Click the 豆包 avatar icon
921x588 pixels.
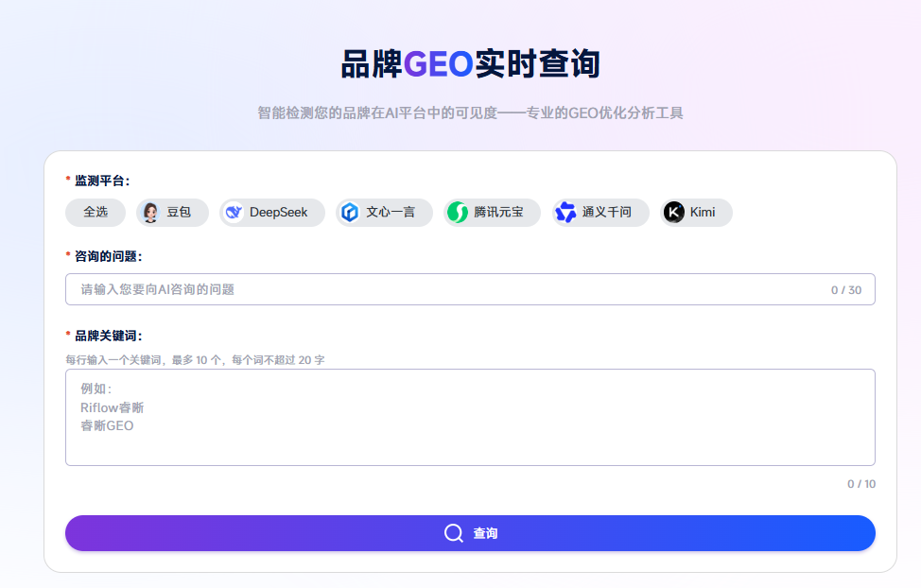coord(150,213)
